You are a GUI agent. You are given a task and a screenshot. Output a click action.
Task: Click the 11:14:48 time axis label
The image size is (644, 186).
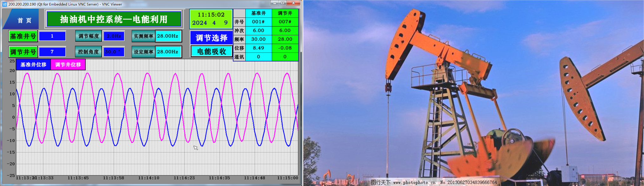(x=254, y=178)
